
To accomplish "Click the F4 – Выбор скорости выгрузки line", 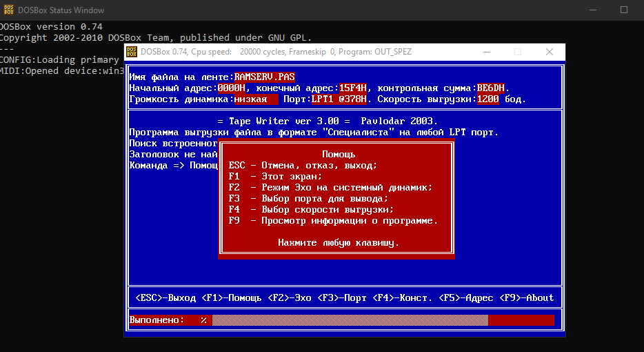I will [311, 210].
